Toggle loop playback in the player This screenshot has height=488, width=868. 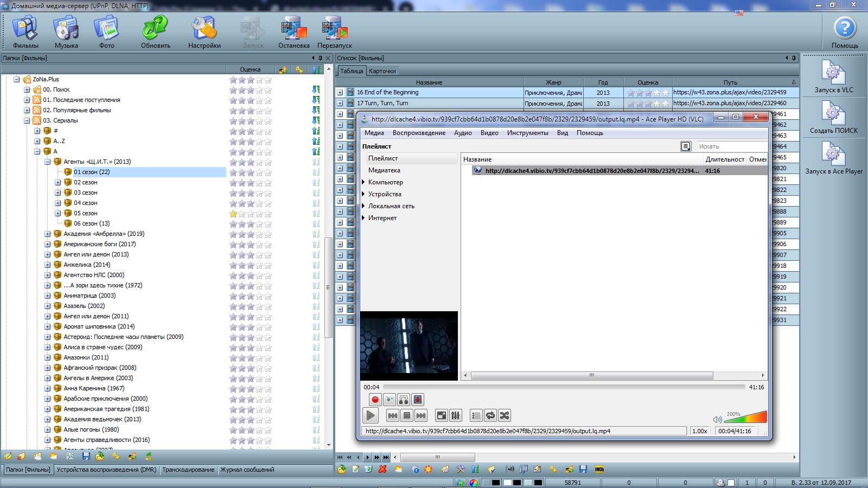[x=490, y=416]
